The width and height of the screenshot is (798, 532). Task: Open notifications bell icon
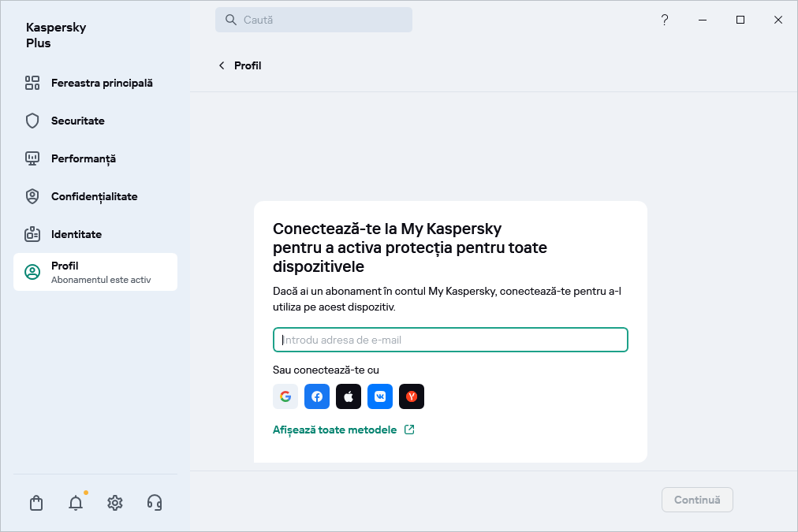click(76, 503)
